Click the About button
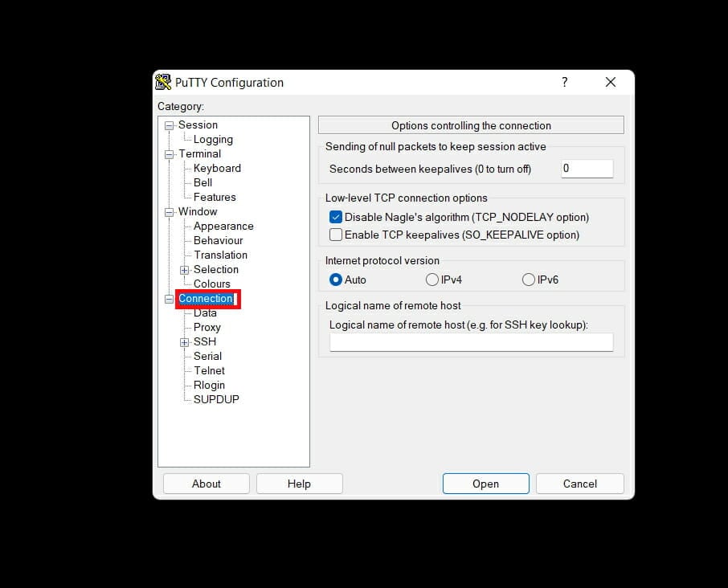This screenshot has width=728, height=588. (207, 484)
